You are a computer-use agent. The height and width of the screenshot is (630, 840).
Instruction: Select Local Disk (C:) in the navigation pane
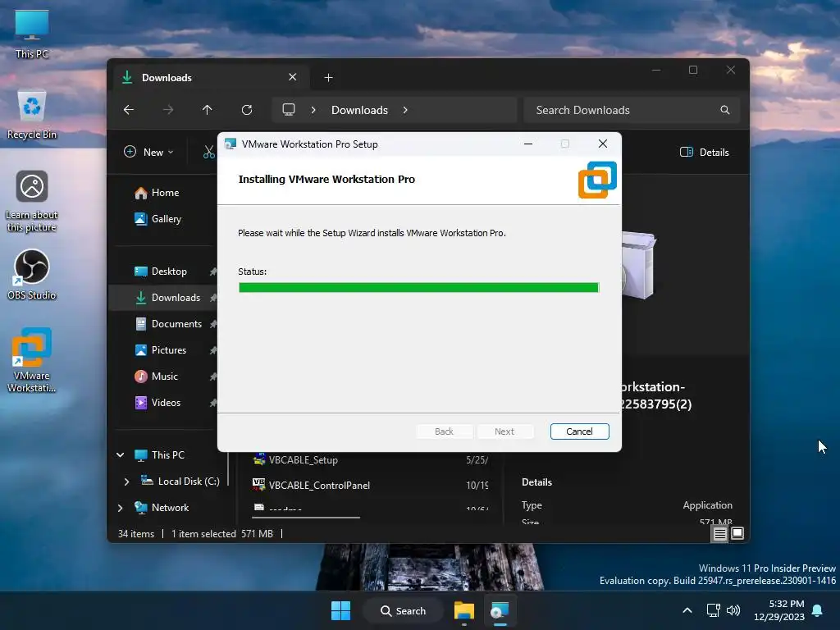pos(189,481)
